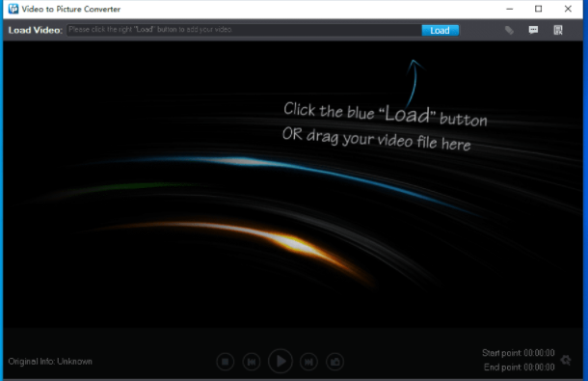Click the register key icon
Viewport: 588px width, 381px height.
(558, 30)
